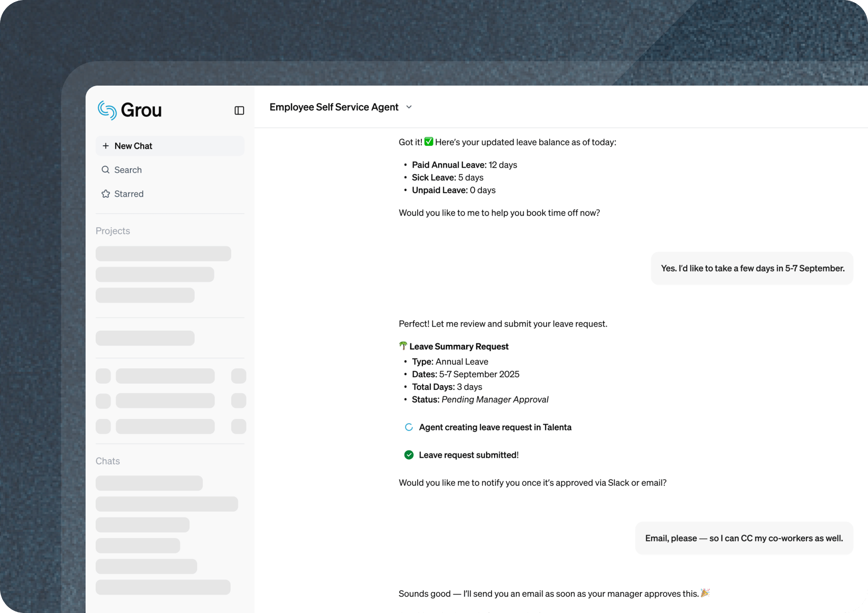Select the Email, please user message bubble

click(x=744, y=538)
